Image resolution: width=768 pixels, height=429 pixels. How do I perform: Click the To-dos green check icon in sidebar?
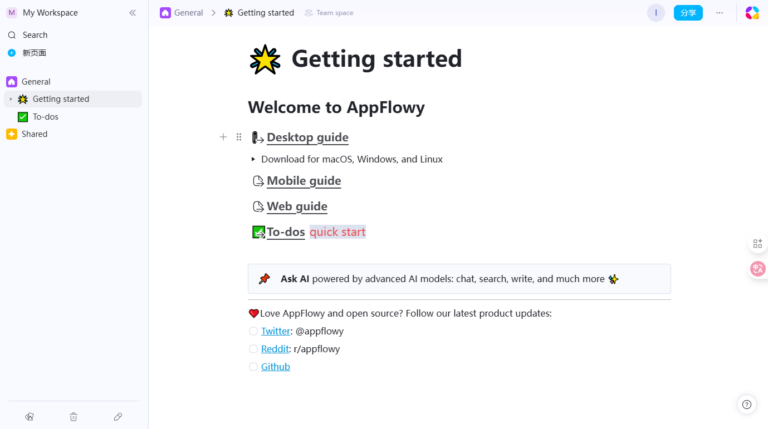pyautogui.click(x=23, y=117)
